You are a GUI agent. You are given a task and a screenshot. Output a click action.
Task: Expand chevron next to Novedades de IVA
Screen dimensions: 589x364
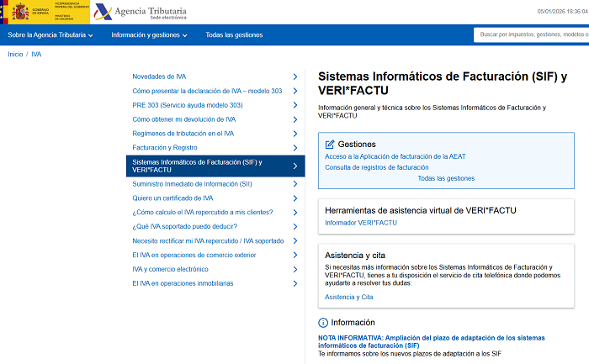pyautogui.click(x=295, y=76)
